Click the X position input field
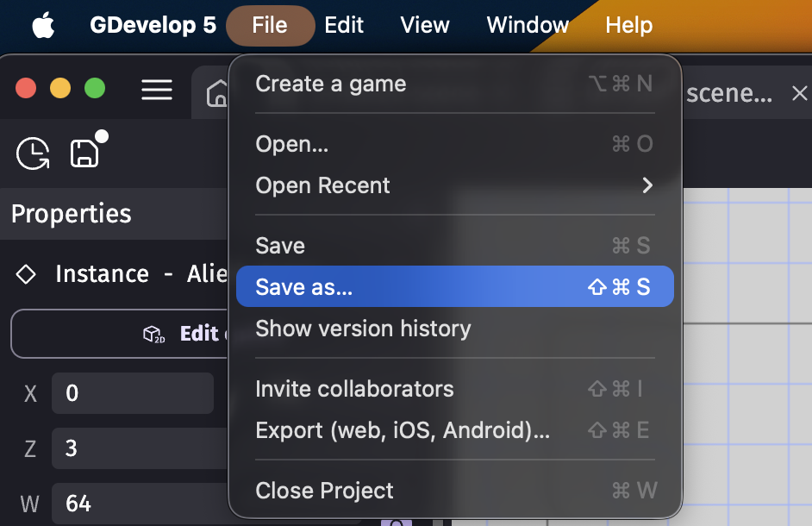The image size is (812, 526). 129,394
